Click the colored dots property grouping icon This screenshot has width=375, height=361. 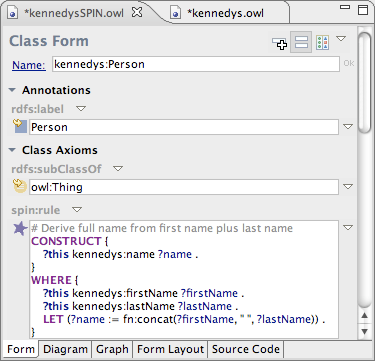322,43
